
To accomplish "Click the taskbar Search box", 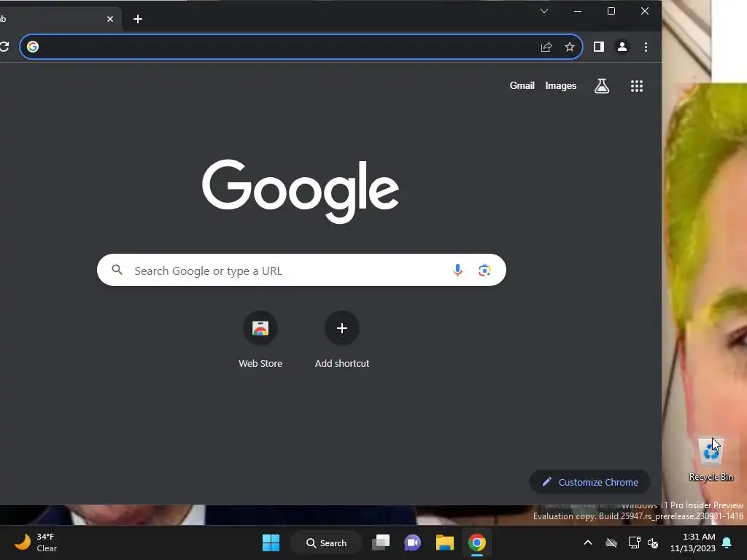I will pos(326,542).
